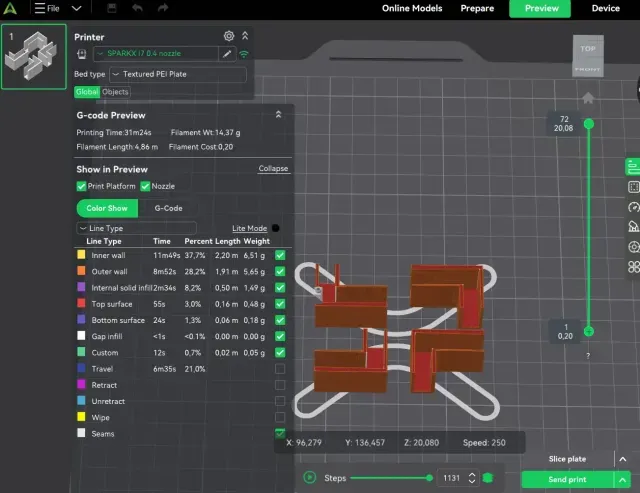
Task: Click the Wi-Fi connection icon
Action: (x=244, y=54)
